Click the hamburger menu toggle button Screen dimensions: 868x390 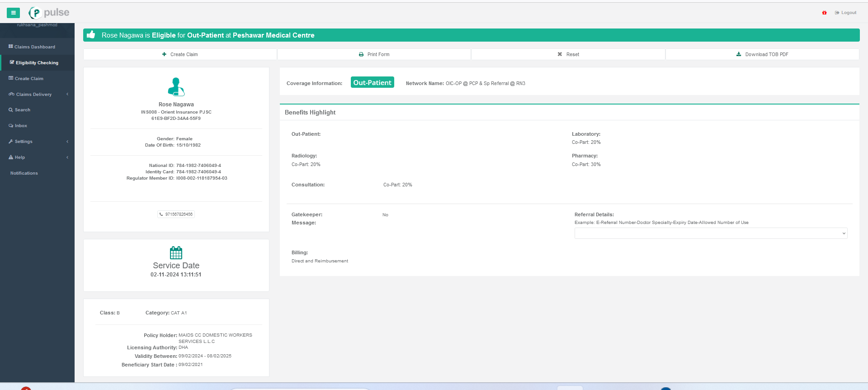tap(13, 13)
